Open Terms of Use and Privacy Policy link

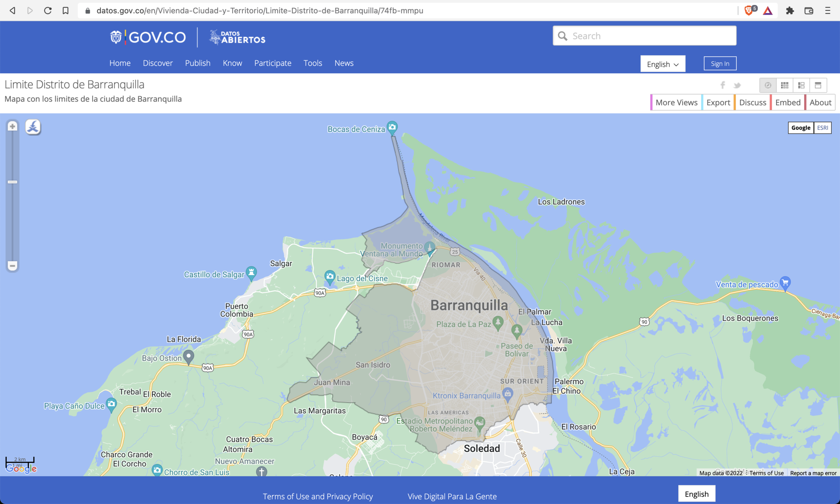point(318,496)
